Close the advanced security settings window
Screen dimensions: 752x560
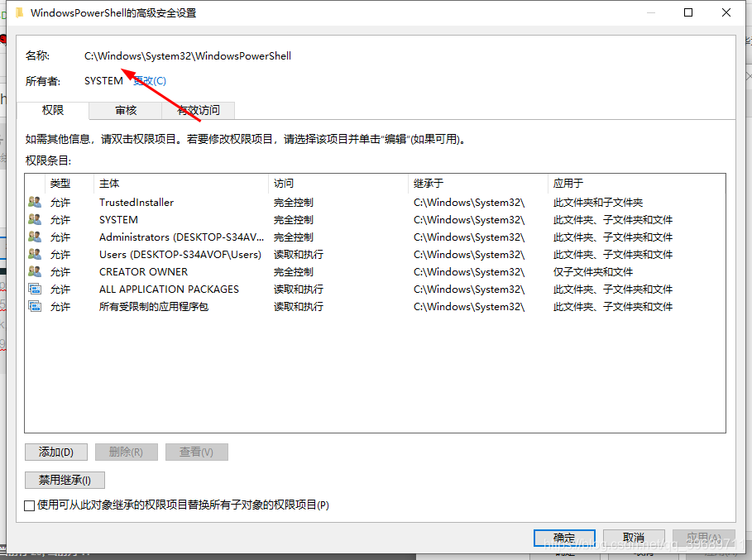[726, 12]
